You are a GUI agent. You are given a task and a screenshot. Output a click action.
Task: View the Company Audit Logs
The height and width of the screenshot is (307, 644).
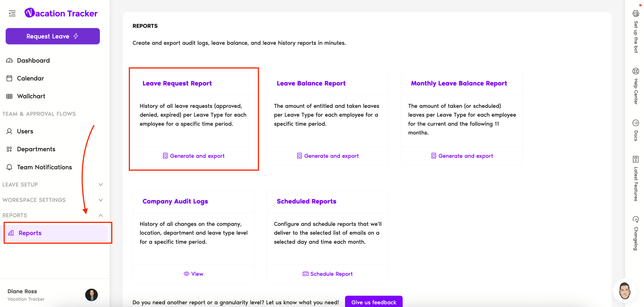pyautogui.click(x=193, y=274)
